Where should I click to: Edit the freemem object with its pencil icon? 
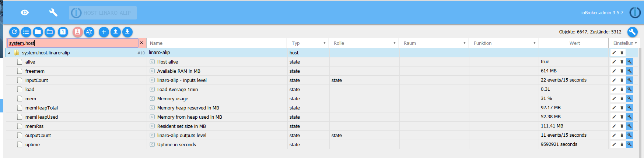614,71
